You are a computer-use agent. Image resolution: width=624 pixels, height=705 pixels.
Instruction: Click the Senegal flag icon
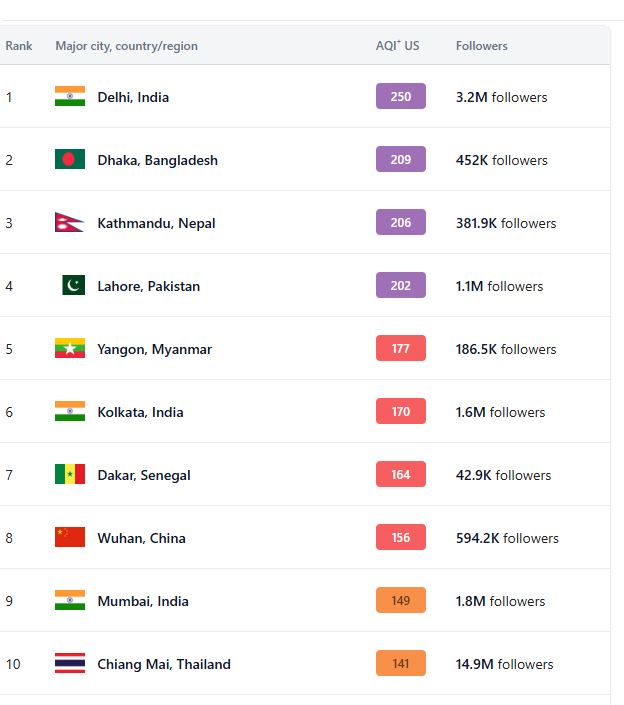tap(70, 475)
